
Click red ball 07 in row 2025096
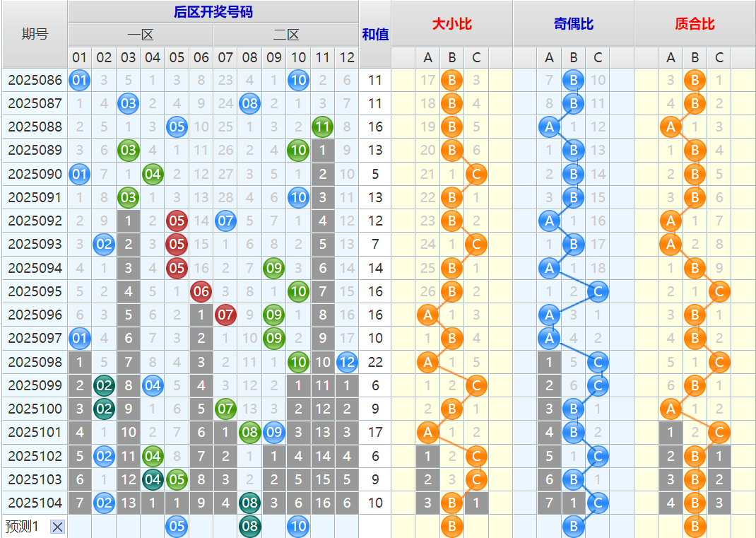pos(225,315)
